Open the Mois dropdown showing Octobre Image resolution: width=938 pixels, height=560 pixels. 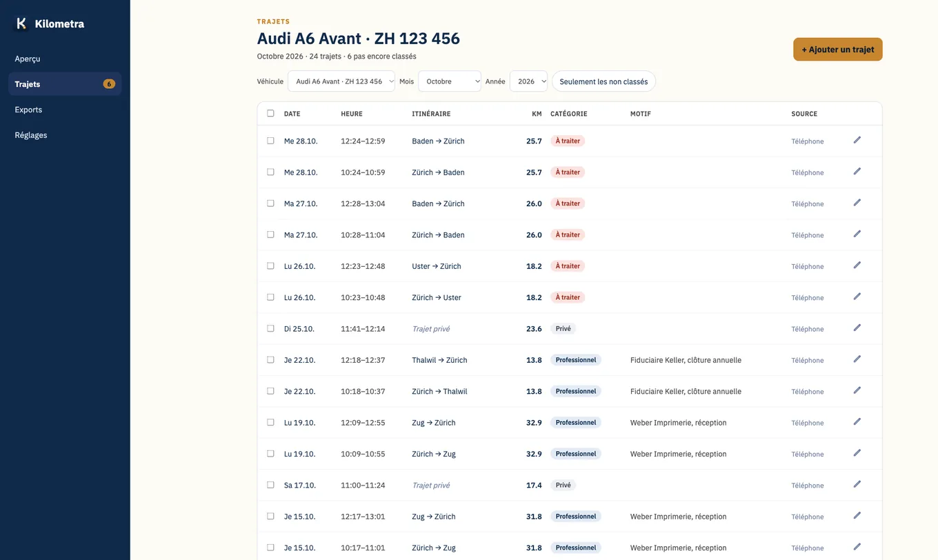pyautogui.click(x=450, y=81)
